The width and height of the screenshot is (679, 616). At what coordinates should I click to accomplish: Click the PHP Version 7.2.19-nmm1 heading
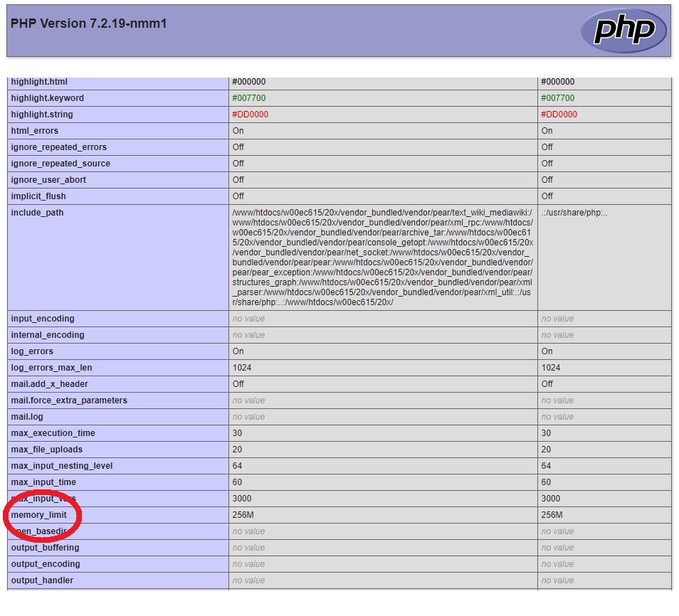(89, 23)
